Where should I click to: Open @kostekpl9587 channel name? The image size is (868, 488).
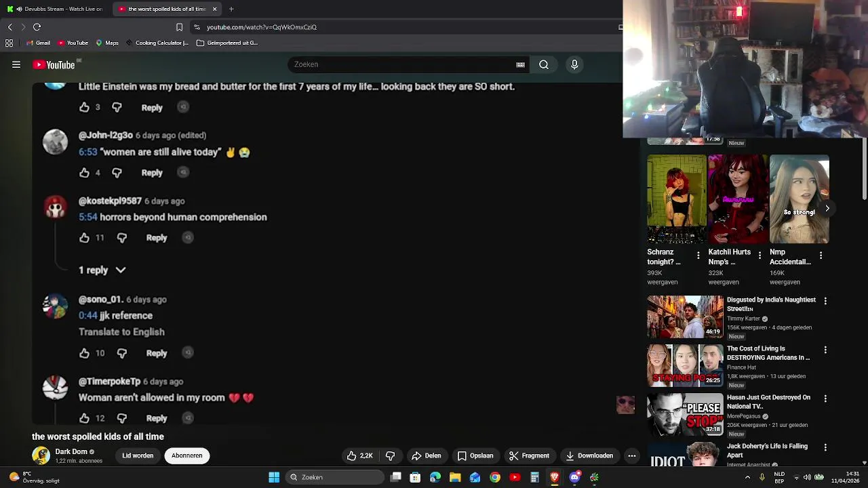[110, 201]
